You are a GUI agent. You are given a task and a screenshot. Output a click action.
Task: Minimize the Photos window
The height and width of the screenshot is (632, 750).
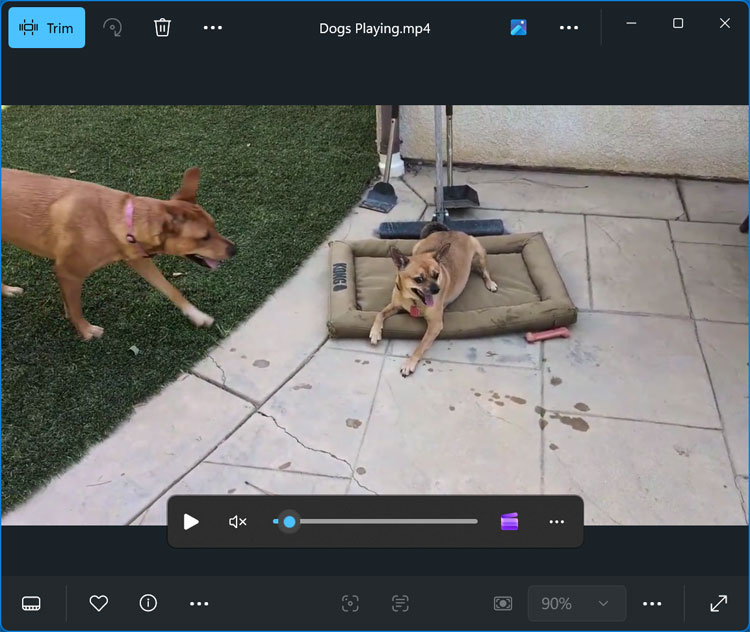631,23
